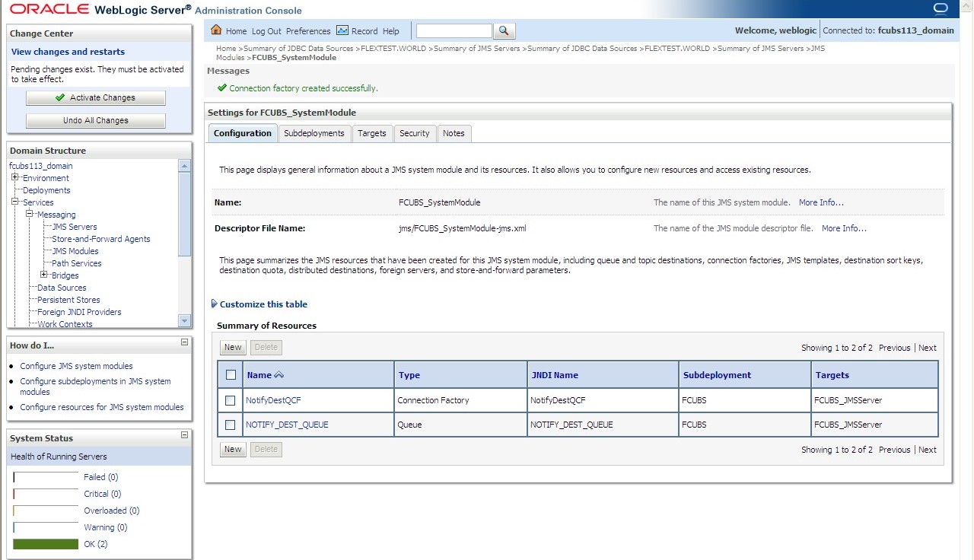Screen dimensions: 974x560
Task: Open Persistent Stores in tree
Action: (68, 300)
